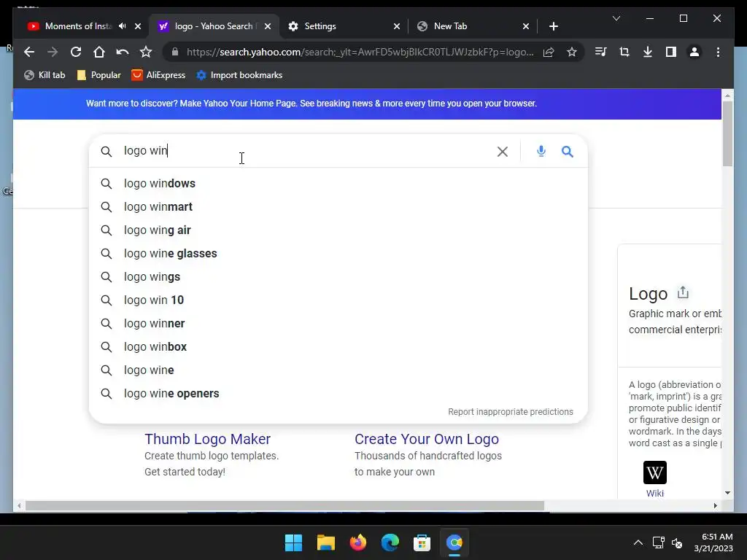Open the Create Your Own Logo link
The width and height of the screenshot is (747, 560).
click(426, 438)
